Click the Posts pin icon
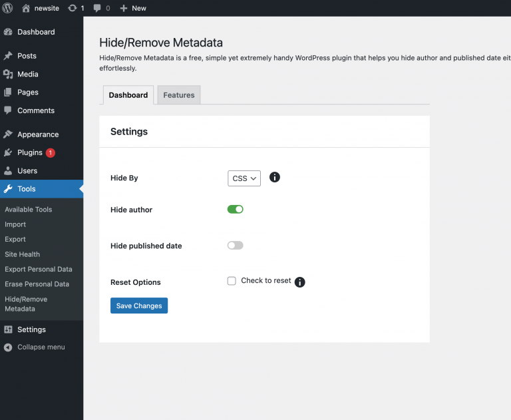This screenshot has width=511, height=420. click(8, 56)
